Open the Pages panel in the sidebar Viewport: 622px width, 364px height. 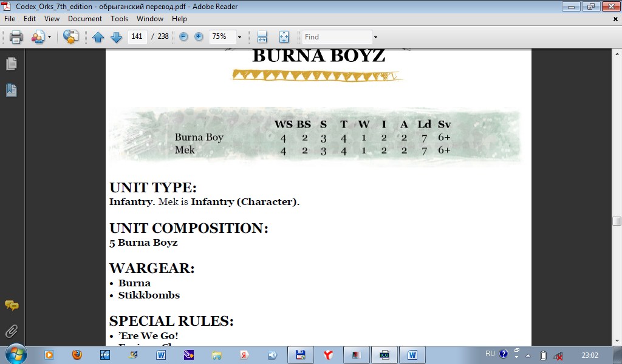coord(12,63)
